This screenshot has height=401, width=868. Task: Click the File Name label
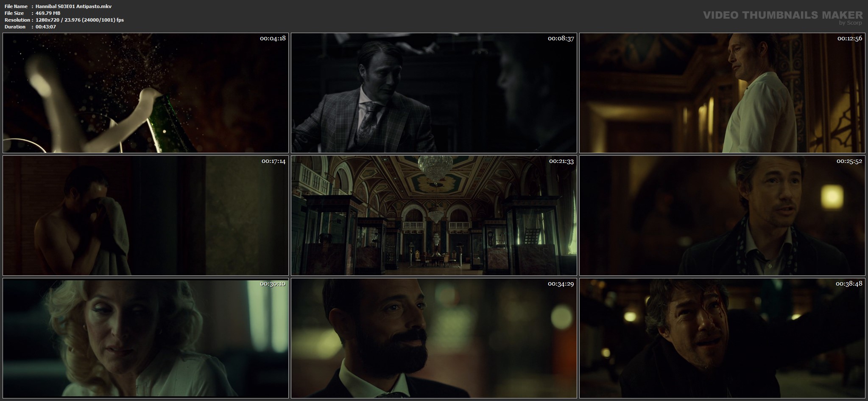click(16, 6)
